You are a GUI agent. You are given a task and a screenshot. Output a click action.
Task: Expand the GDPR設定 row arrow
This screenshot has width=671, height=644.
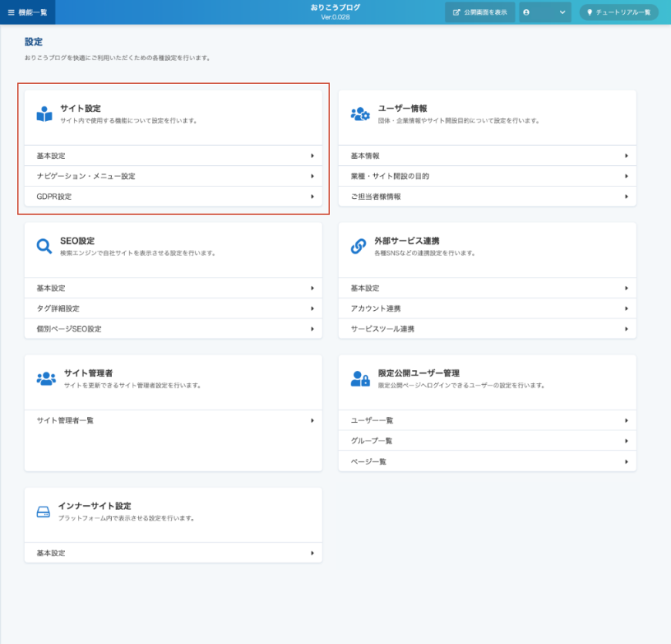click(x=312, y=197)
